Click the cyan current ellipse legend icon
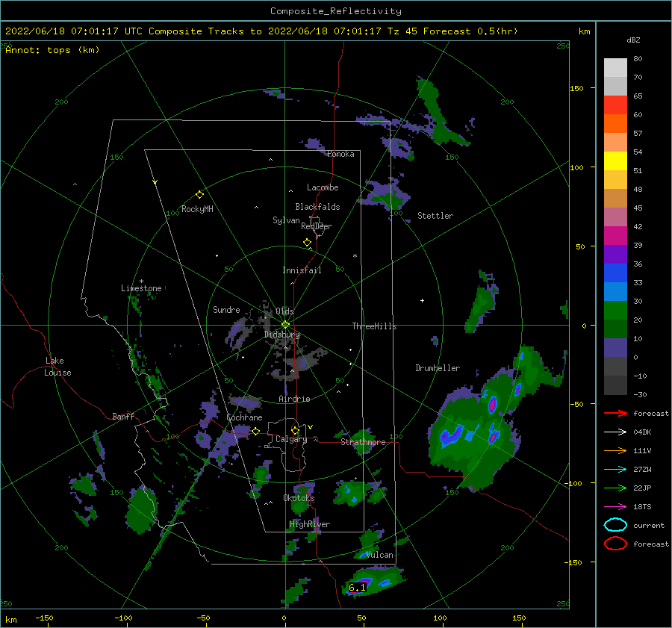672x628 pixels. click(615, 525)
